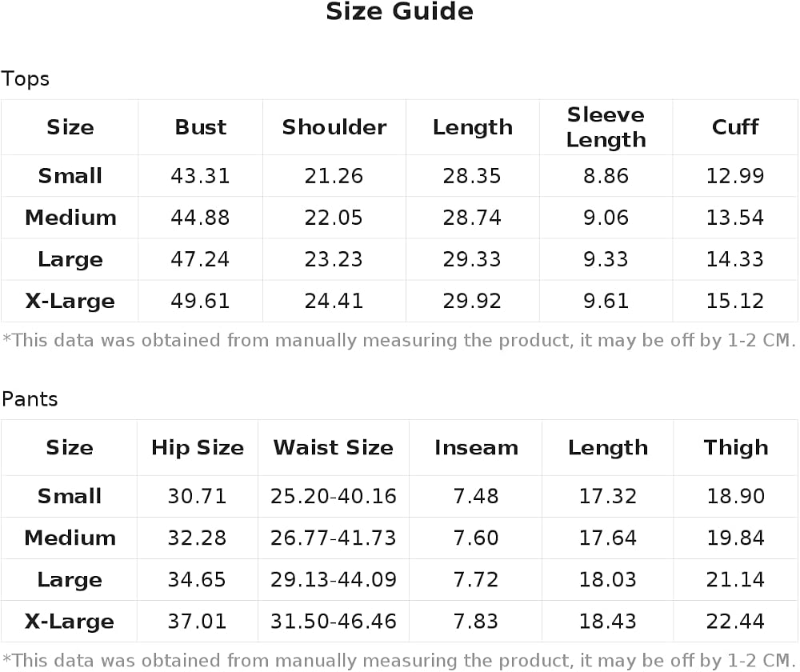The height and width of the screenshot is (672, 800).
Task: Click the Sleeve Length column header
Action: (x=606, y=127)
